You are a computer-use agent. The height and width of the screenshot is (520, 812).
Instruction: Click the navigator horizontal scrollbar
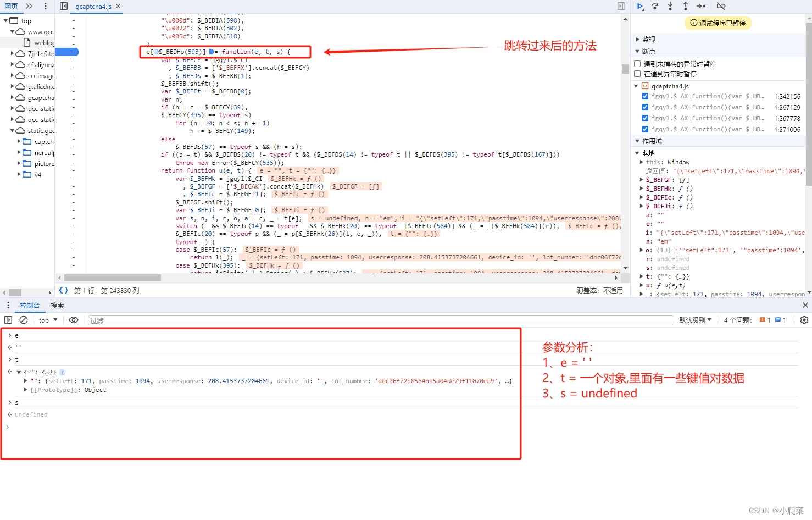[15, 292]
